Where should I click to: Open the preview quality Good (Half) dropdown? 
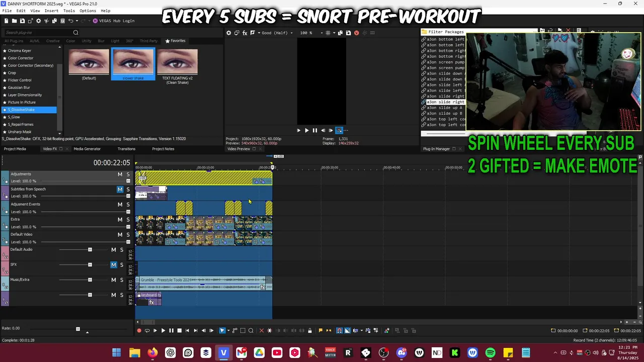coord(277,33)
